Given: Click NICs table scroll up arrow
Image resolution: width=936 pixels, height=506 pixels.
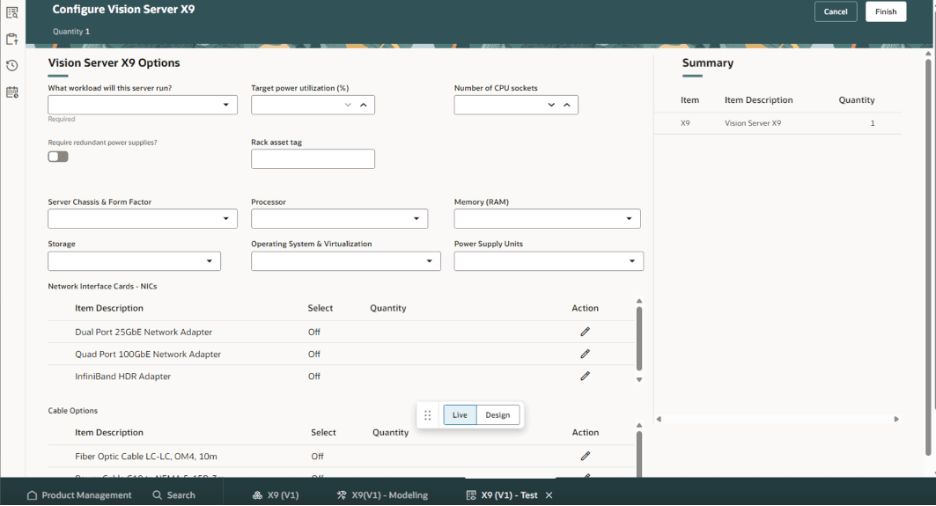Looking at the screenshot, I should (639, 301).
